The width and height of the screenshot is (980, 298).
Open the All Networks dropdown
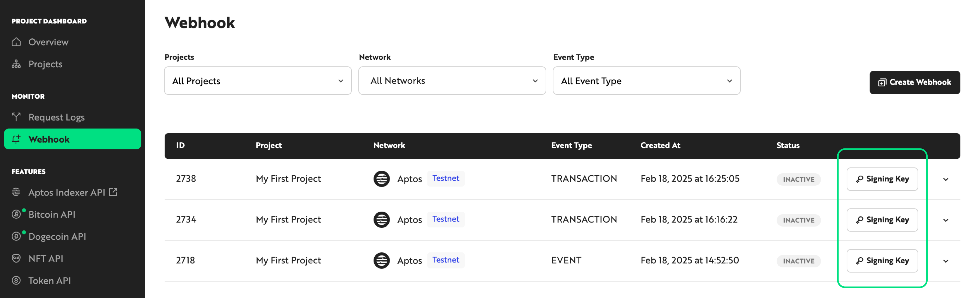(452, 81)
